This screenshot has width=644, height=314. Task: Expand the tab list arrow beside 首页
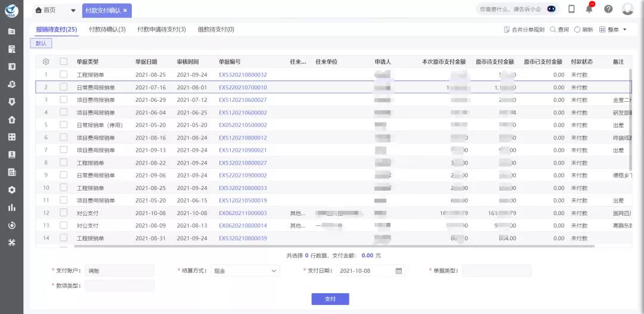pyautogui.click(x=73, y=10)
